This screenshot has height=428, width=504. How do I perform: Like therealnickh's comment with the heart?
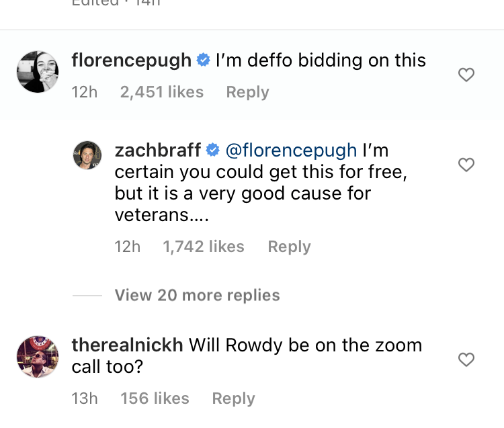466,360
